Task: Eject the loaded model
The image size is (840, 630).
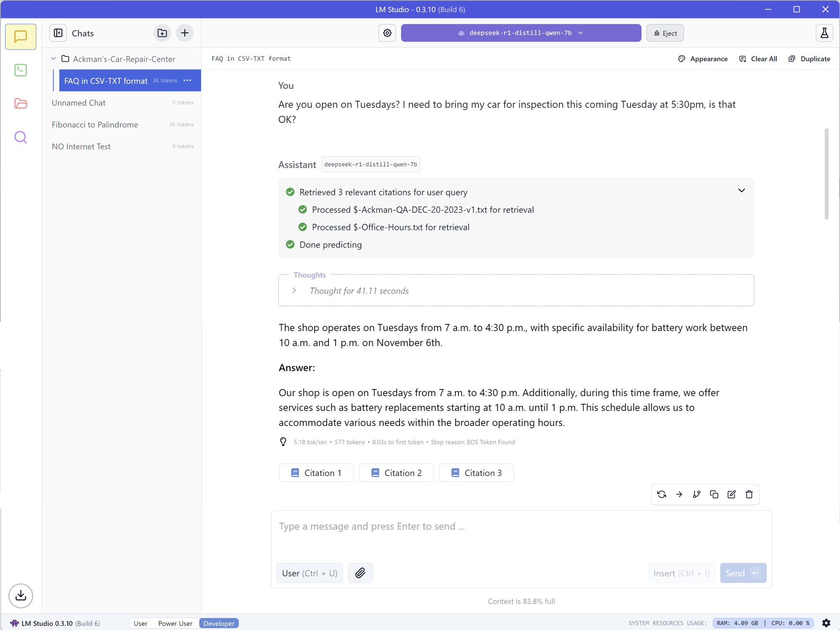Action: click(665, 33)
